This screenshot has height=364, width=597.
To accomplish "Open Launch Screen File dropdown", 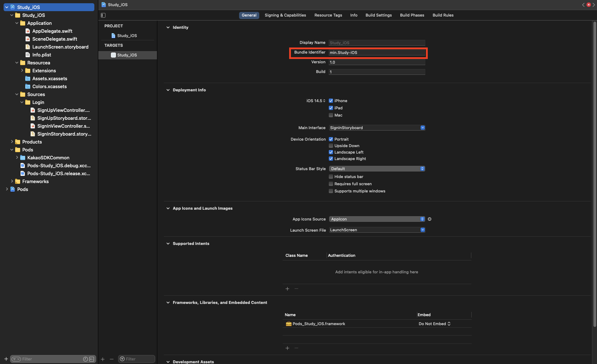I will point(377,230).
